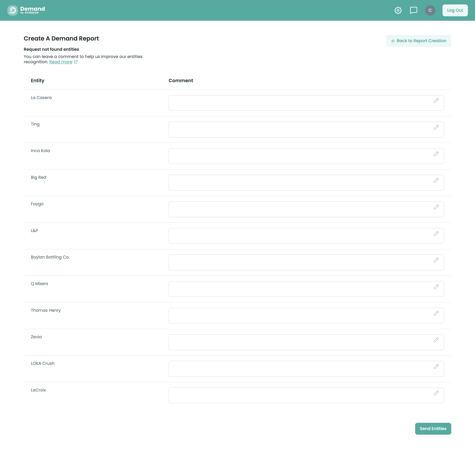
Task: Focus the comment field for Faygo
Action: coord(306,209)
